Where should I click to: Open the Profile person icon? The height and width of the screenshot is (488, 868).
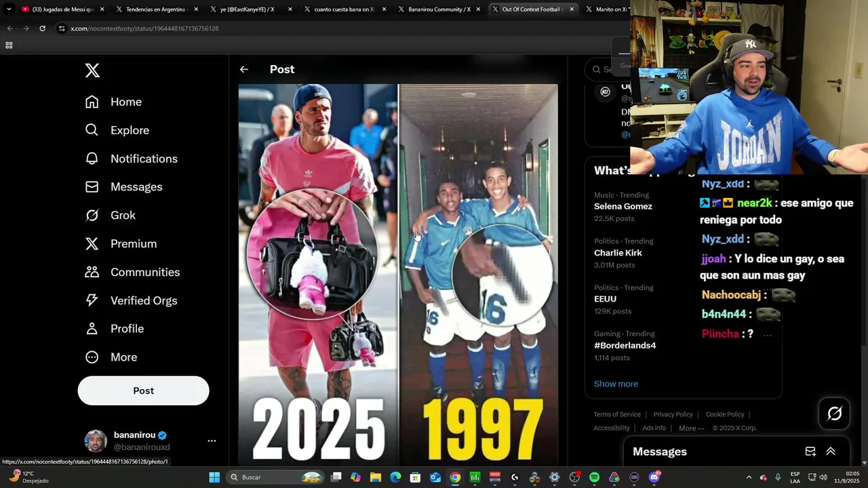[x=92, y=329]
